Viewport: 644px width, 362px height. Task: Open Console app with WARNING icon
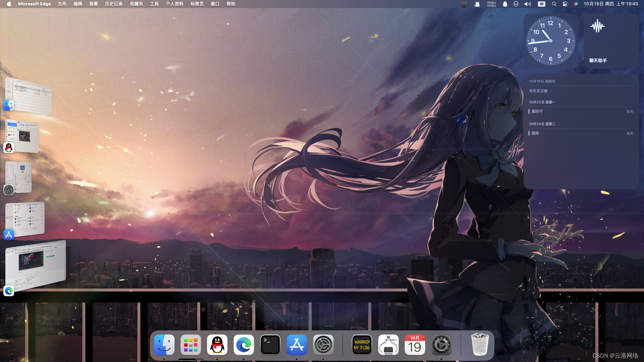362,345
